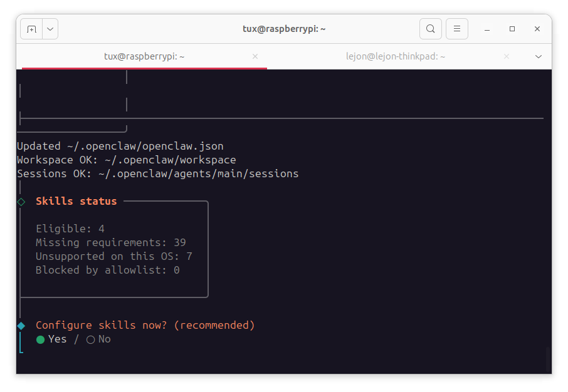Open the hamburger main menu
The width and height of the screenshot is (568, 392).
tap(457, 29)
